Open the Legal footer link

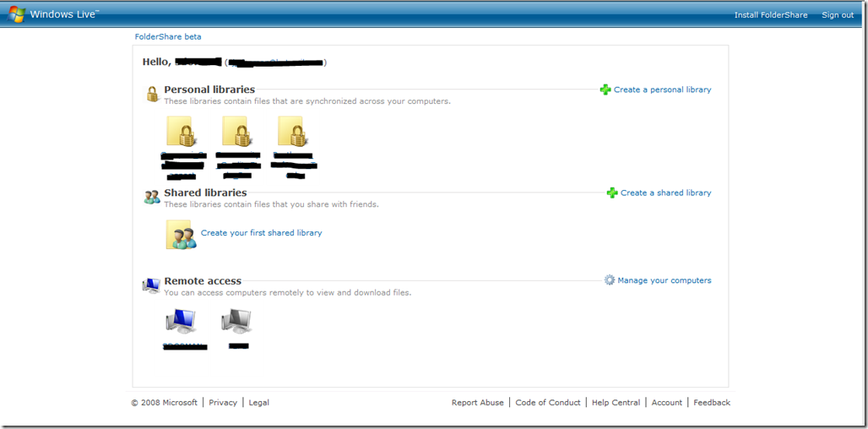tap(259, 403)
